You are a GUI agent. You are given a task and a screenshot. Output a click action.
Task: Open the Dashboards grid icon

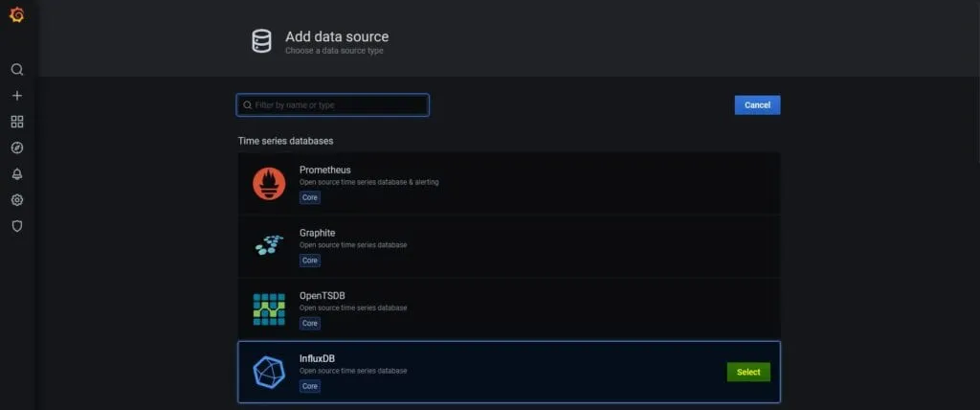coord(17,122)
